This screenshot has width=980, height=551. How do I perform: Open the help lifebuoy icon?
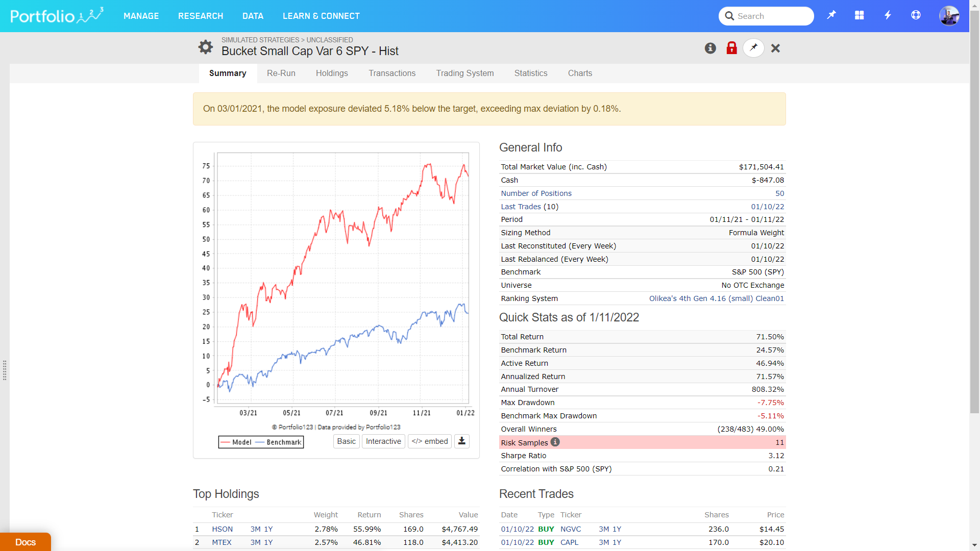(x=916, y=15)
